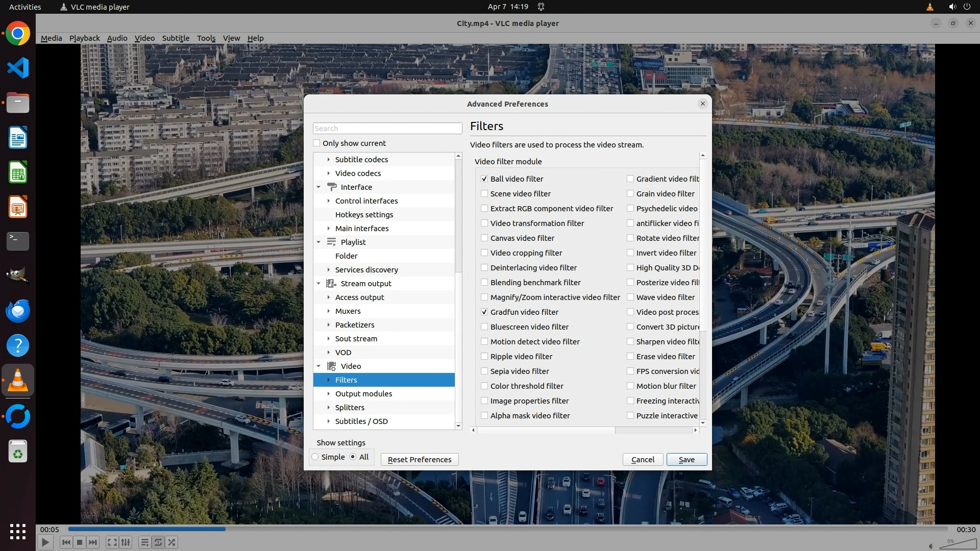Collapse the Stream output tree section

coord(318,284)
